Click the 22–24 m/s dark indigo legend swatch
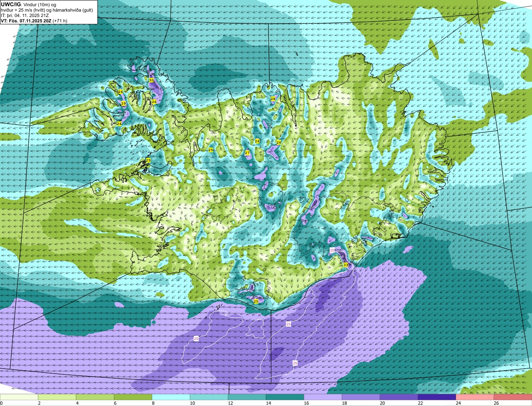 437,397
